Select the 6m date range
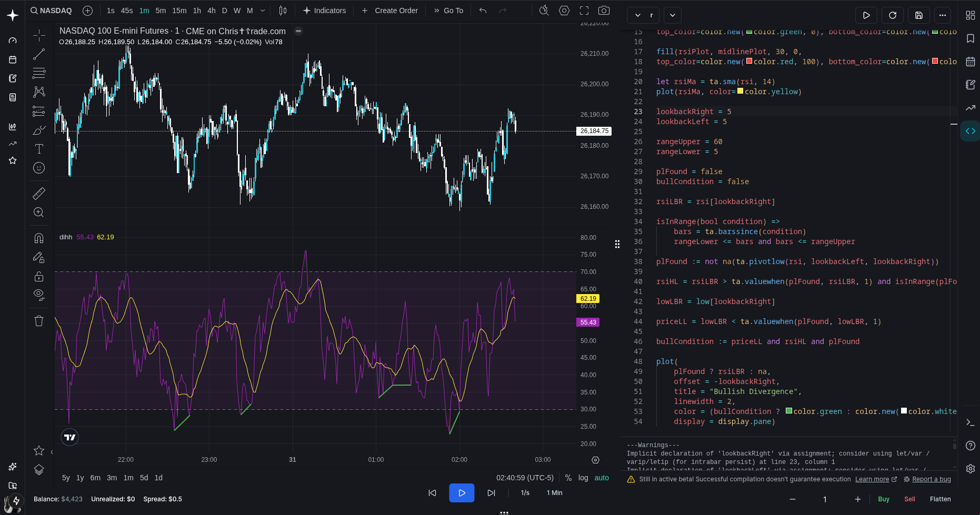The width and height of the screenshot is (980, 515). [95, 478]
